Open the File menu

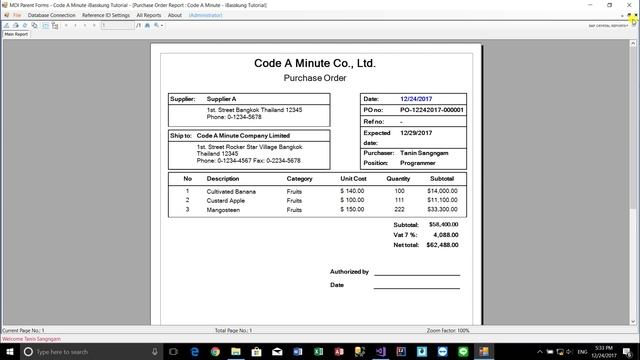point(17,15)
